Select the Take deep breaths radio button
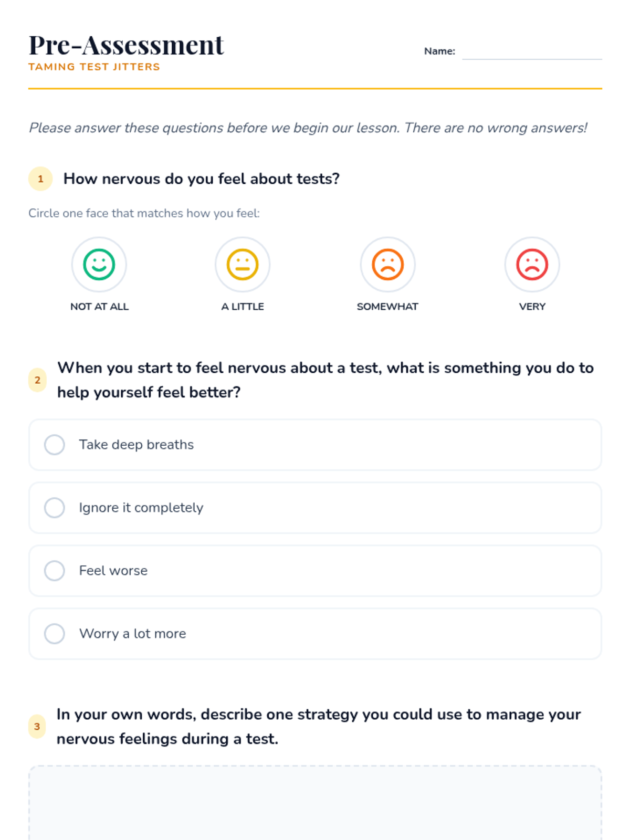 55,445
